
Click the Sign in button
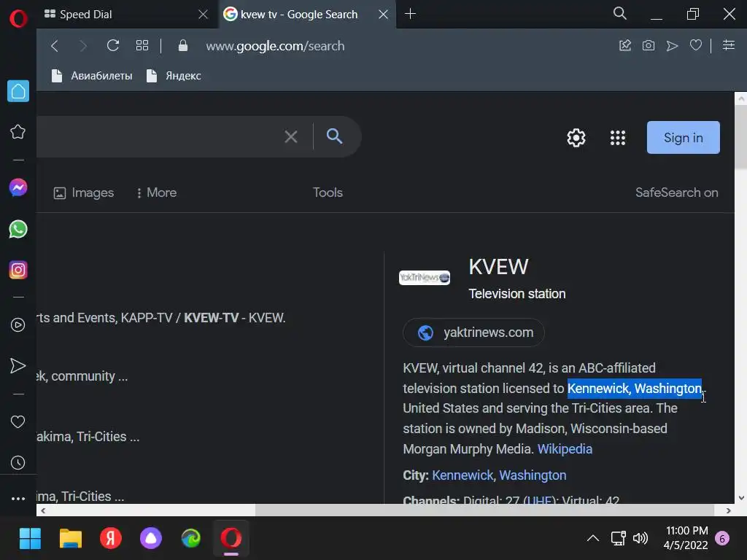coord(683,138)
